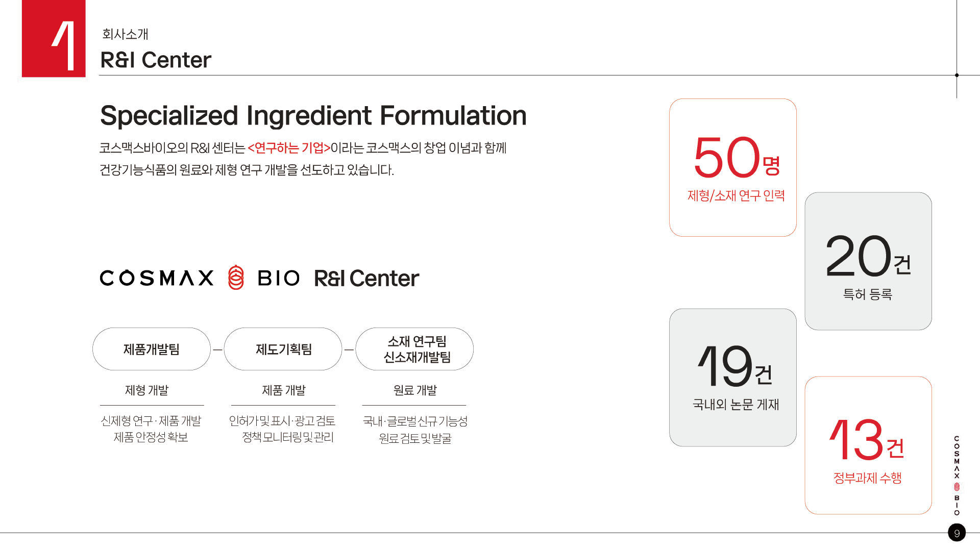Click the page number 9 circle
This screenshot has height=551, width=980.
[x=957, y=533]
